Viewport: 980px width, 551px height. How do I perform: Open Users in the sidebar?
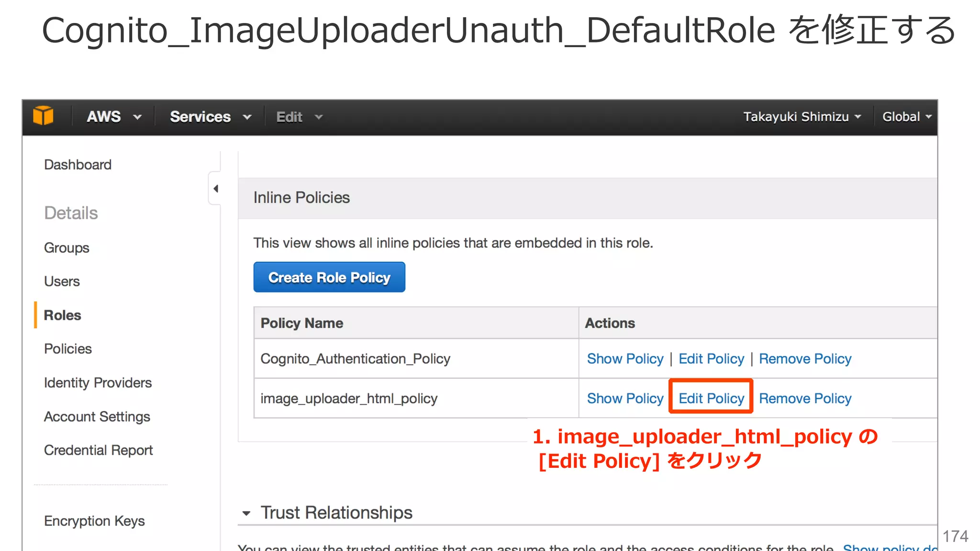(62, 281)
